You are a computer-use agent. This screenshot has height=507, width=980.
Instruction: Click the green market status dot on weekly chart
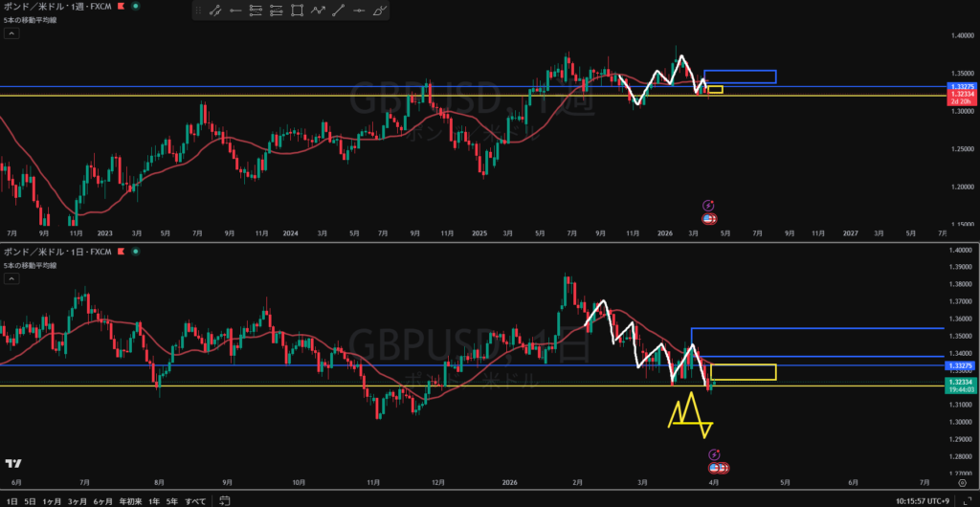(x=133, y=6)
